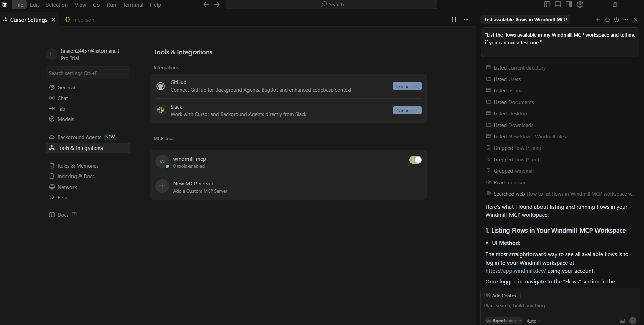Close the chat panel
The width and height of the screenshot is (644, 325).
tap(636, 20)
